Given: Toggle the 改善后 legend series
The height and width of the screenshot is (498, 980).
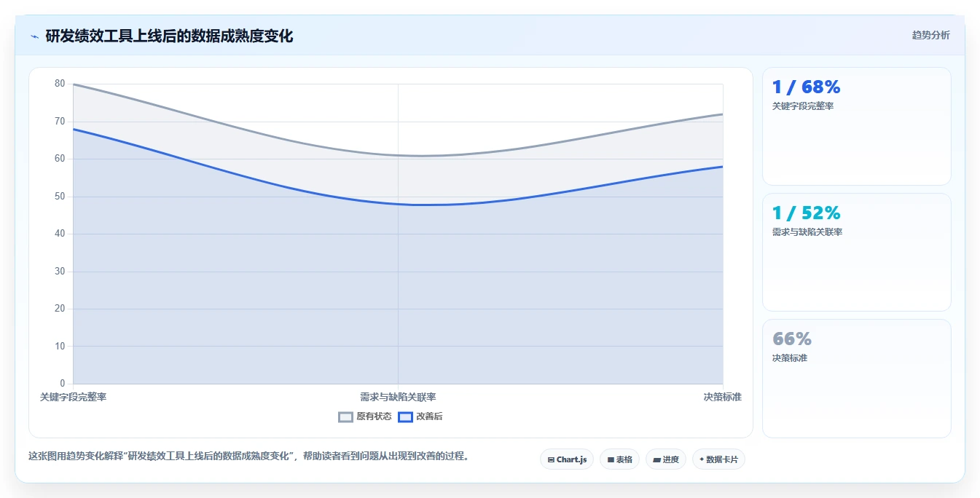Looking at the screenshot, I should point(420,416).
